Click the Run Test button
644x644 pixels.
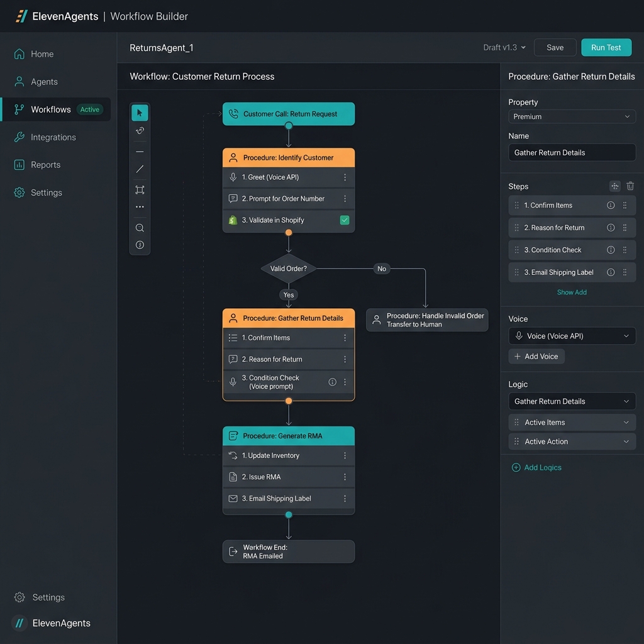[606, 48]
